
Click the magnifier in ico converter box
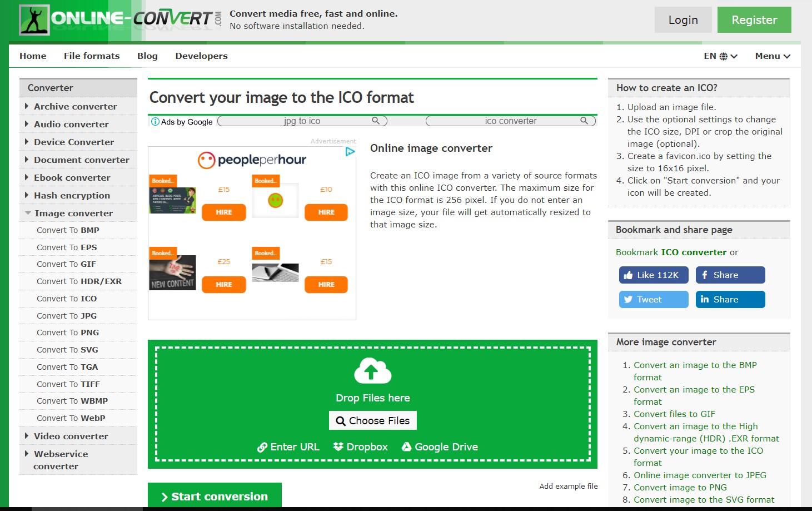(584, 121)
